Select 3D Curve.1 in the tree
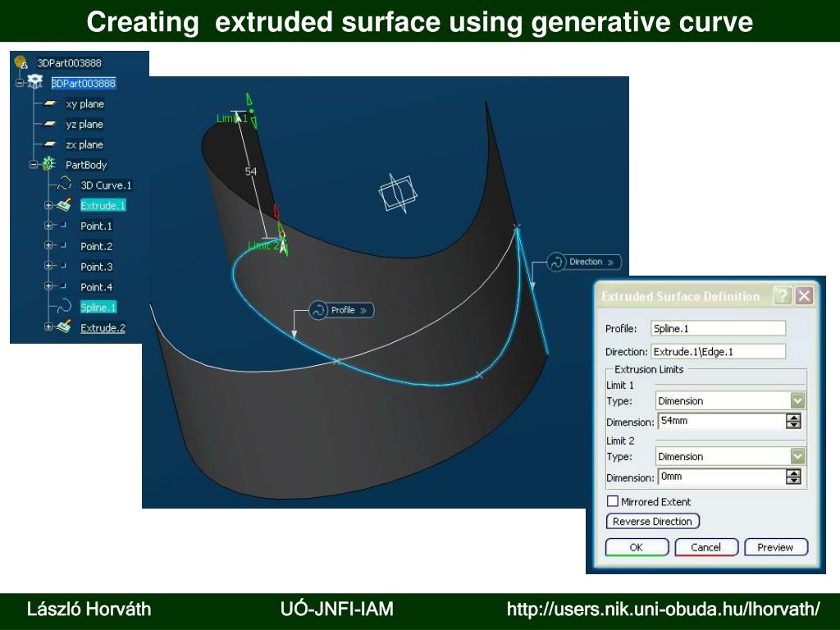 (x=106, y=185)
